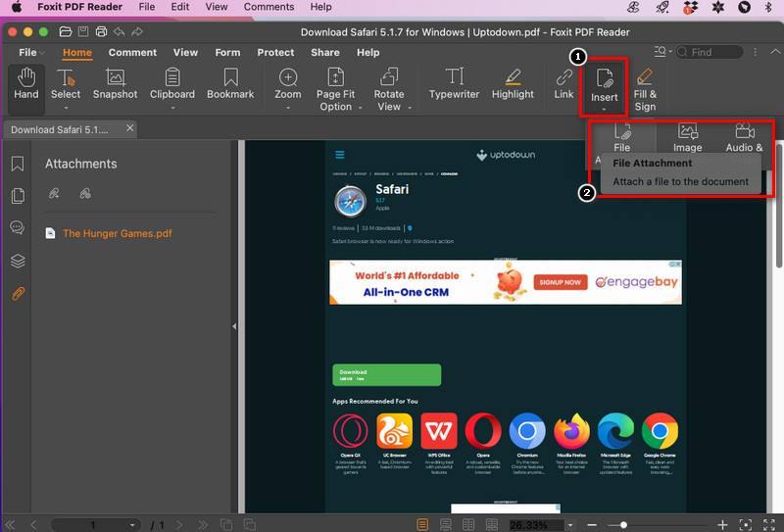Expand the Clipboard dropdown arrow
The height and width of the screenshot is (532, 784).
tap(172, 108)
